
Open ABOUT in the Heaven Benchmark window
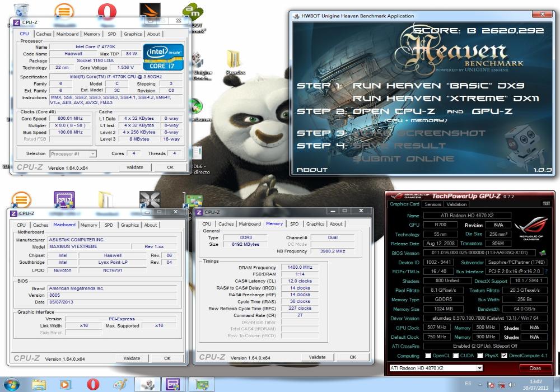312,170
